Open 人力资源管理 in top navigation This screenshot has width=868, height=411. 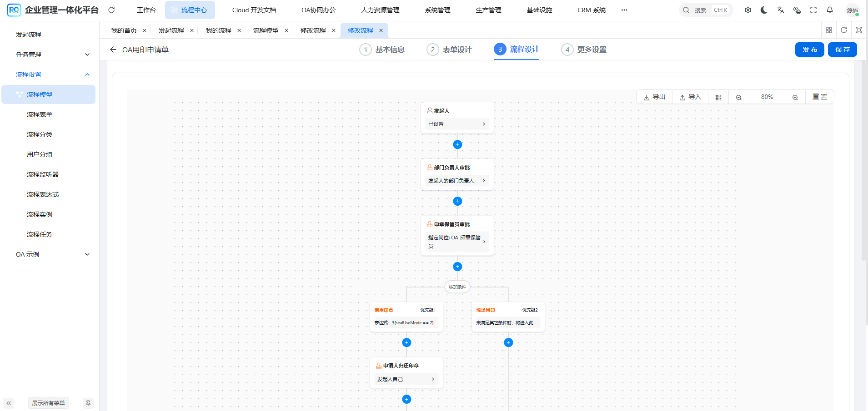pos(380,10)
